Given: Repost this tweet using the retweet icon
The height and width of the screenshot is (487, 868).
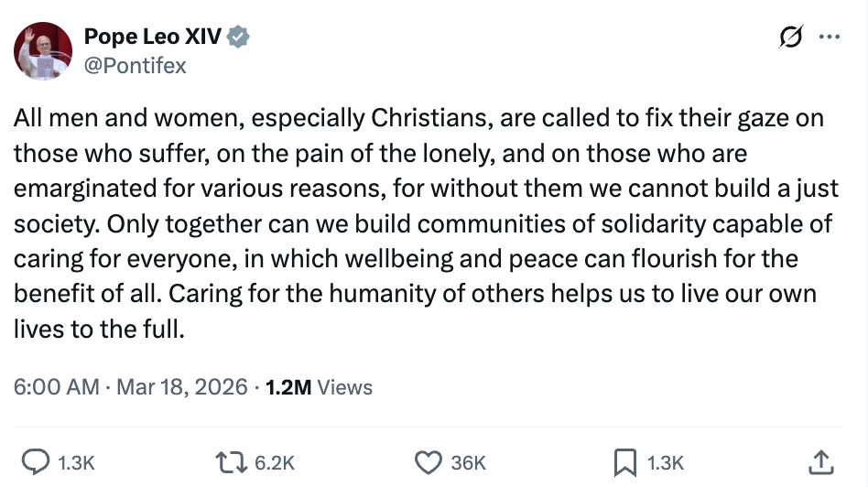Looking at the screenshot, I should click(233, 462).
